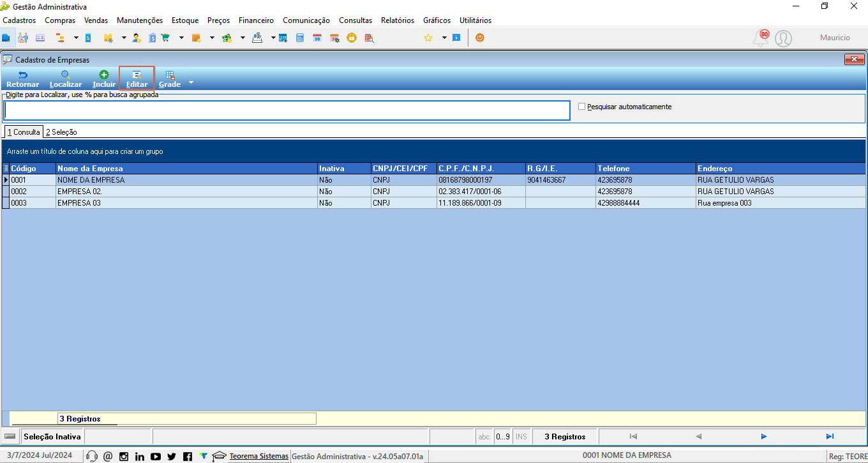The width and height of the screenshot is (868, 463).
Task: Select the EMPRESA 02. row name cell
Action: pos(186,192)
